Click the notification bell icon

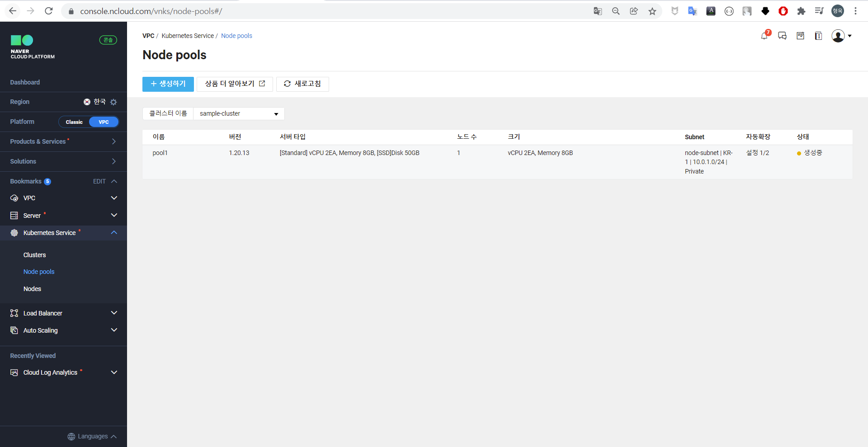coord(764,36)
